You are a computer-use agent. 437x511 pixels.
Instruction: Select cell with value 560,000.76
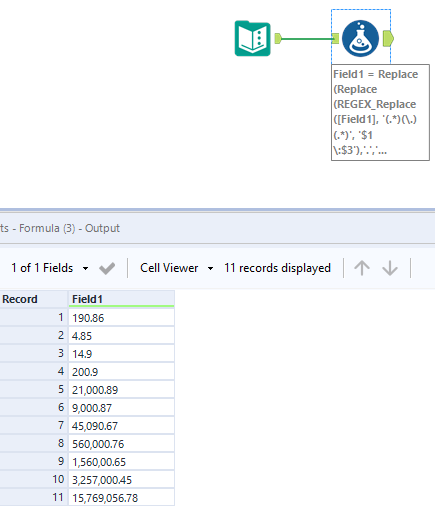click(x=121, y=444)
